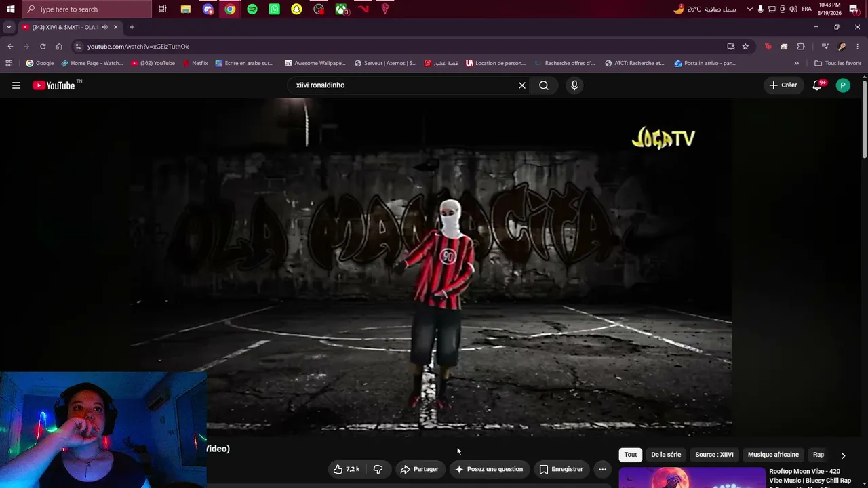Clear the YouTube search query
868x488 pixels.
click(522, 85)
